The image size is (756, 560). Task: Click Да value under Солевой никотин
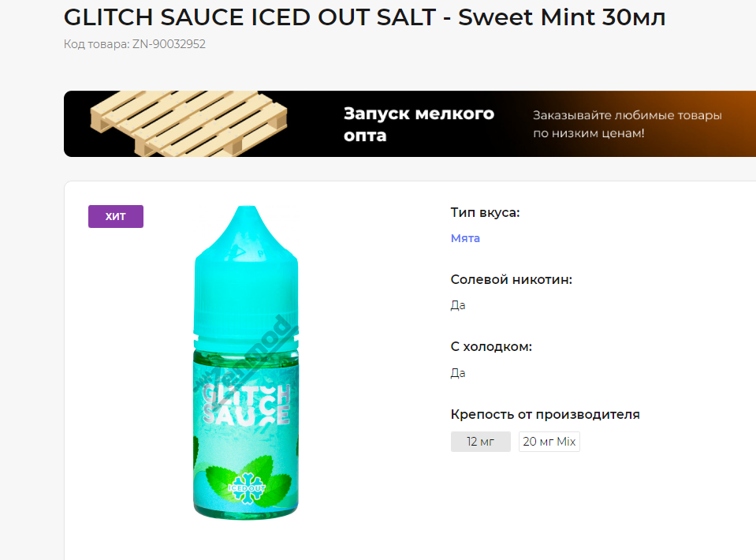pos(458,305)
